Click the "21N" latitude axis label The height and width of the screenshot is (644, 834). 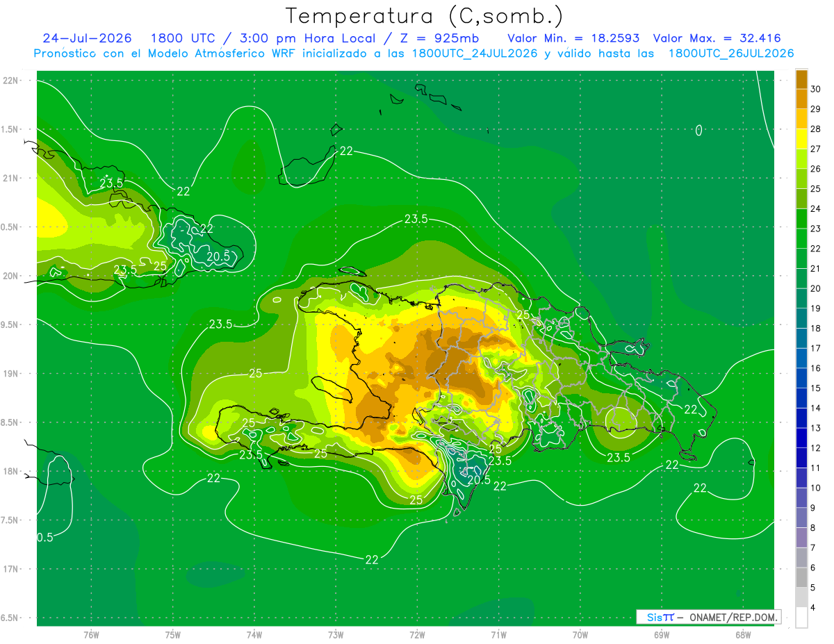coord(11,179)
